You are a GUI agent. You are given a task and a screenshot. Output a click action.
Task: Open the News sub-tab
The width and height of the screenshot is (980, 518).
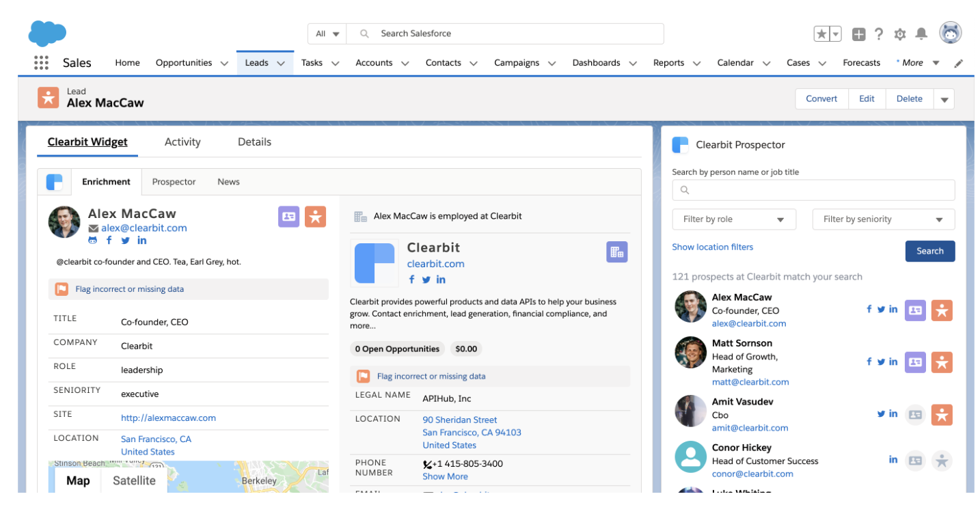pos(228,182)
